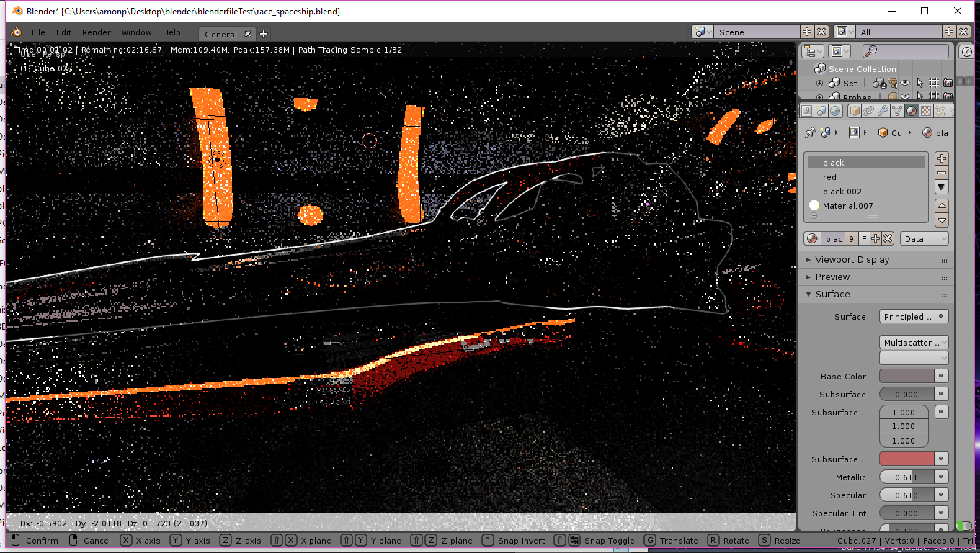Open the World properties globe tab
980x553 pixels.
pos(835,111)
